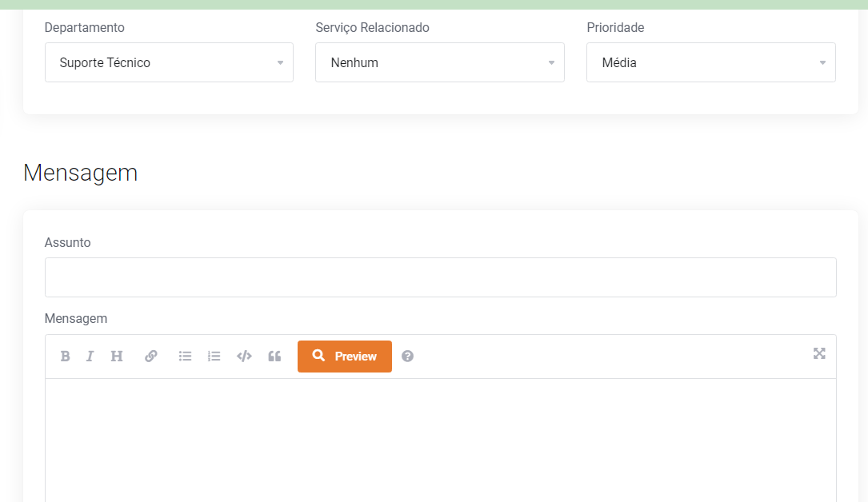
Task: Insert a blockquote using the quote icon
Action: tap(274, 357)
